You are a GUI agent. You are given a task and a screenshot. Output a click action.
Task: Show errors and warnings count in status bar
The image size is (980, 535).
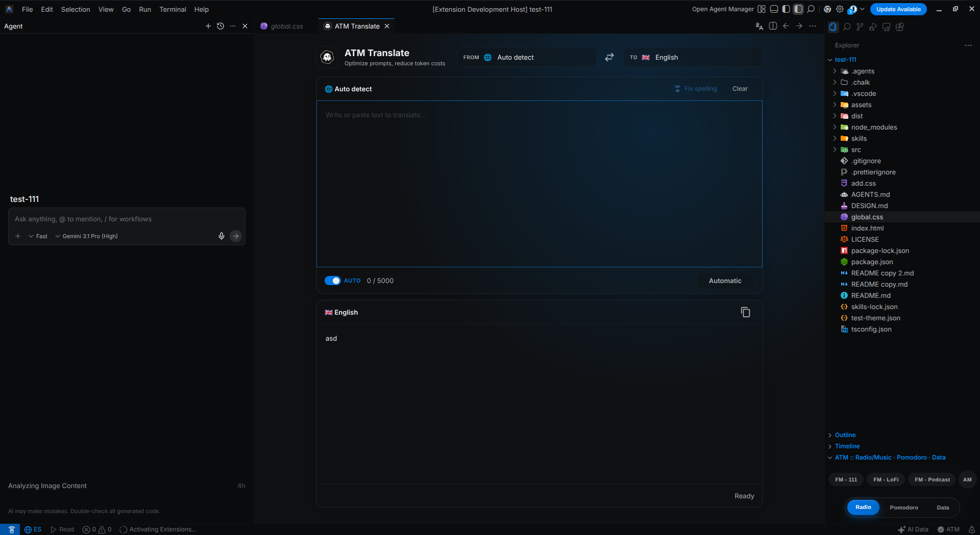97,529
